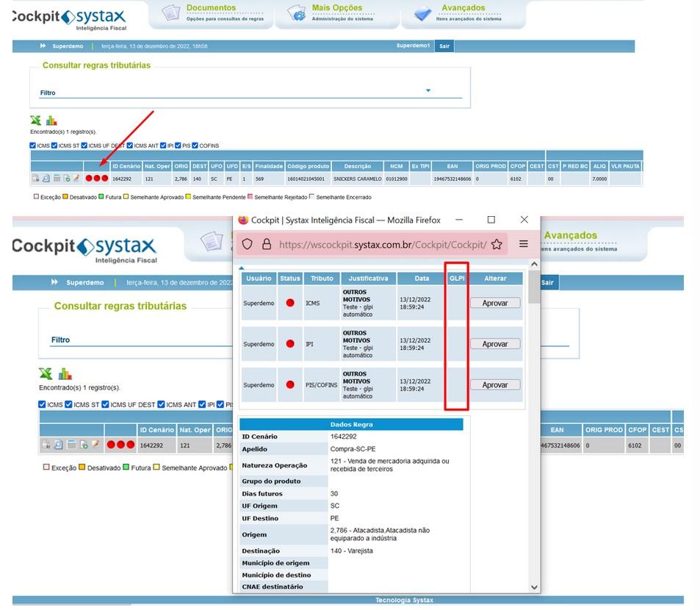This screenshot has width=700, height=610.
Task: Click Desativado orange legend swatch on upper page
Action: click(x=65, y=196)
